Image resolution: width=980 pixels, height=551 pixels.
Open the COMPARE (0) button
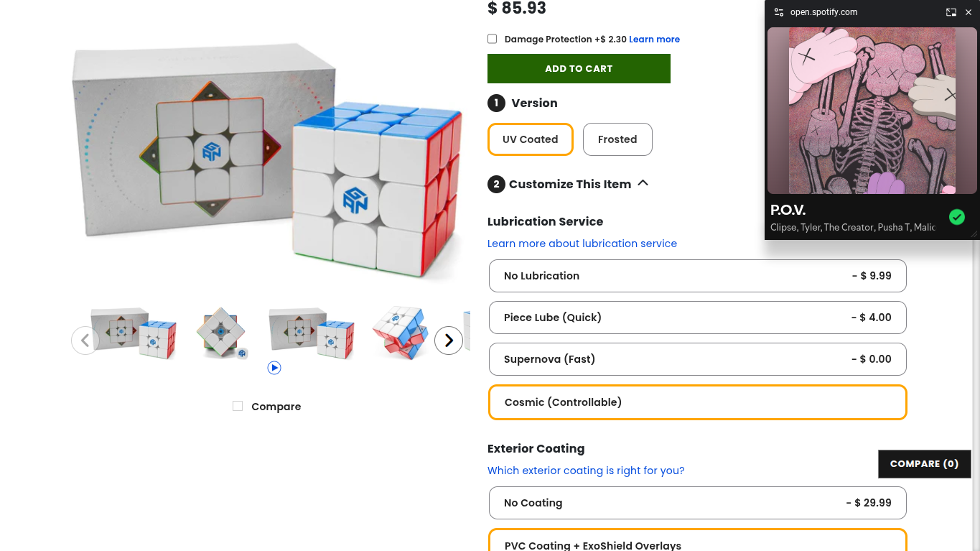[x=925, y=464]
